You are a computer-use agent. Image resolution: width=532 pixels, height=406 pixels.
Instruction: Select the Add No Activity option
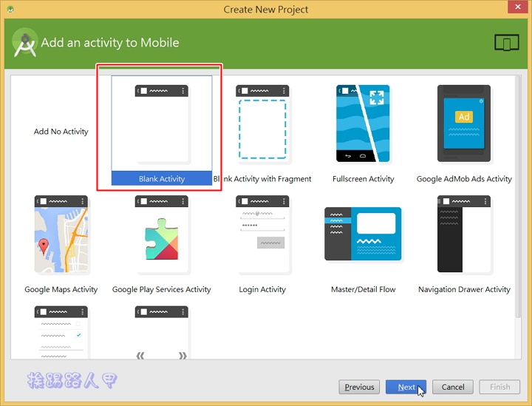pos(61,132)
